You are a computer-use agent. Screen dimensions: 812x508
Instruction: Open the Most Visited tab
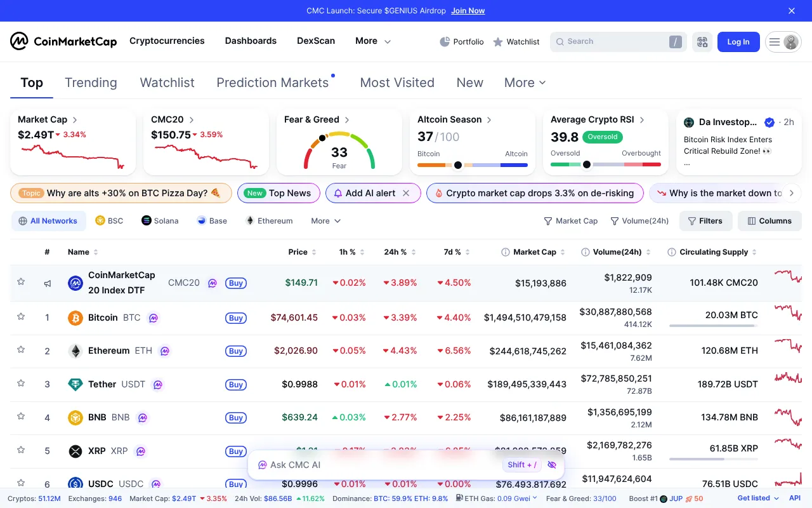[x=397, y=83]
